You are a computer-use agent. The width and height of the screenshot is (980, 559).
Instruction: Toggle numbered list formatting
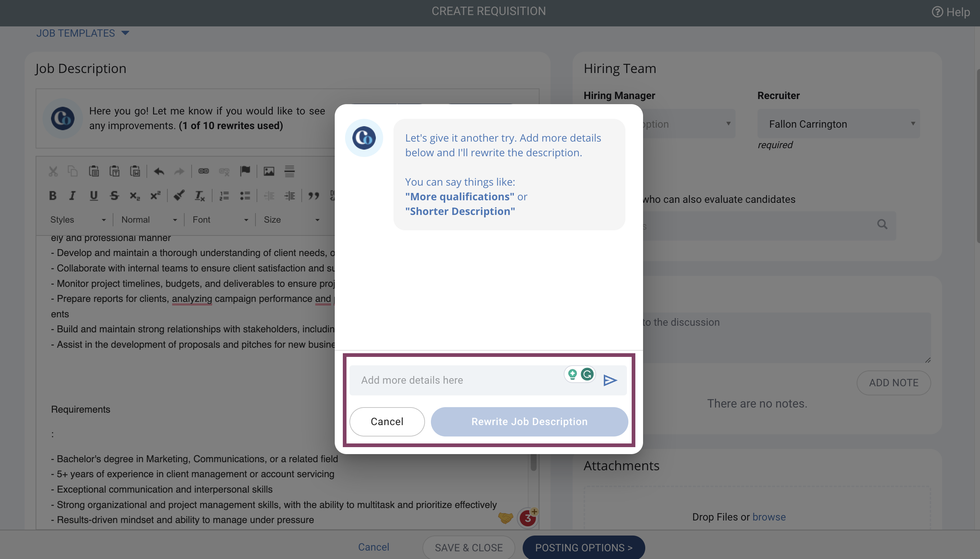tap(224, 196)
